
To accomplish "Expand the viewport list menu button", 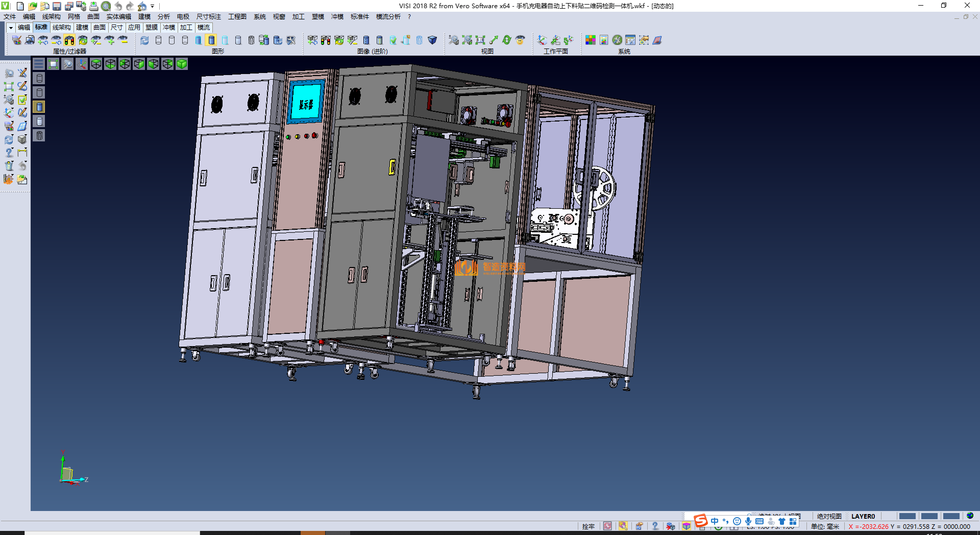I will (39, 64).
